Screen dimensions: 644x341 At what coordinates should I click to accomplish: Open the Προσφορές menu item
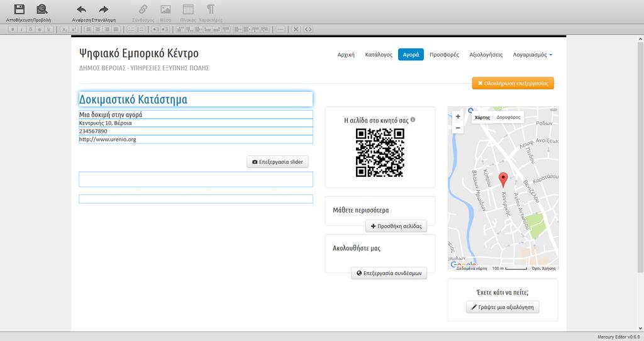[445, 55]
